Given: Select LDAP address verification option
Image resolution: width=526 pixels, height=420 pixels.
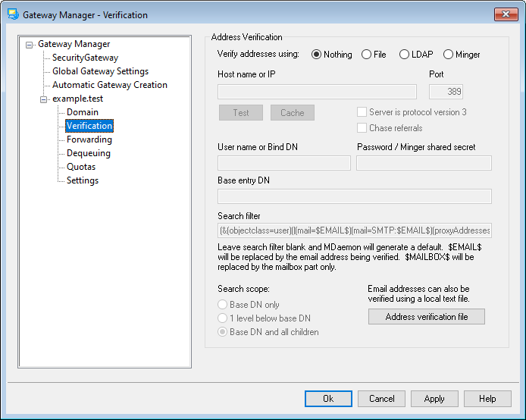Looking at the screenshot, I should (x=405, y=55).
